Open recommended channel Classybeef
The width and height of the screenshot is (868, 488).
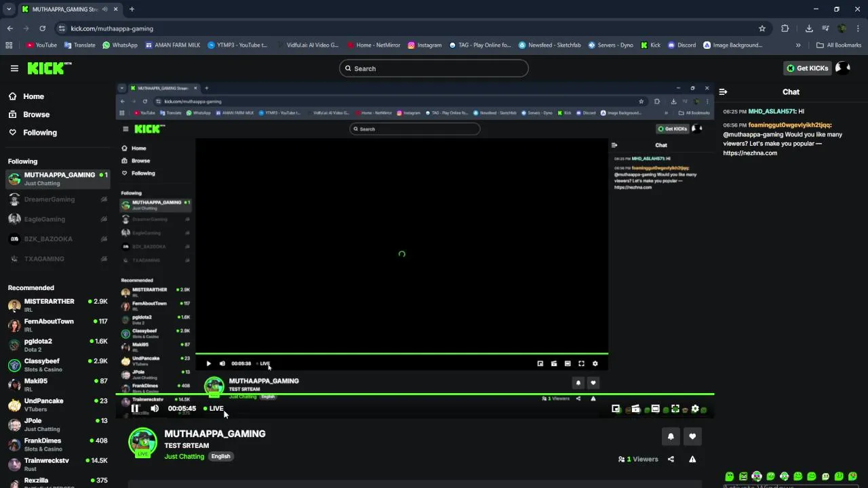[58, 365]
